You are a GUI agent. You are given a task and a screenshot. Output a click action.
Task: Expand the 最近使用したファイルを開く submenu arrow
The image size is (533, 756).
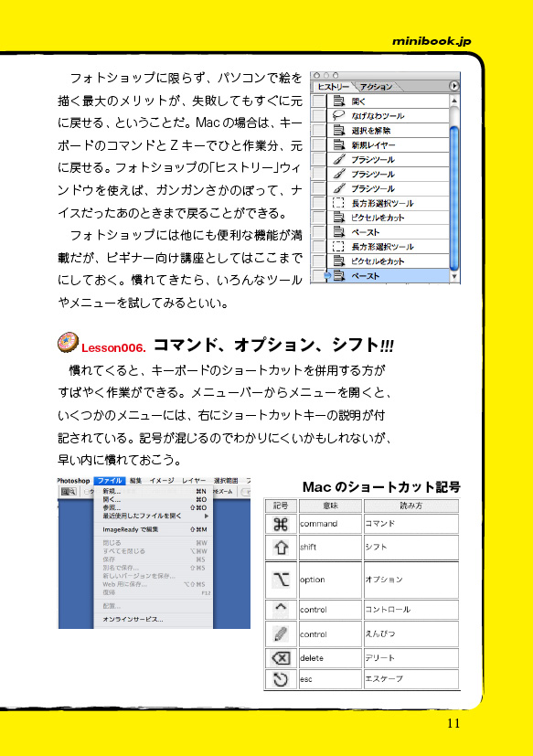207,516
